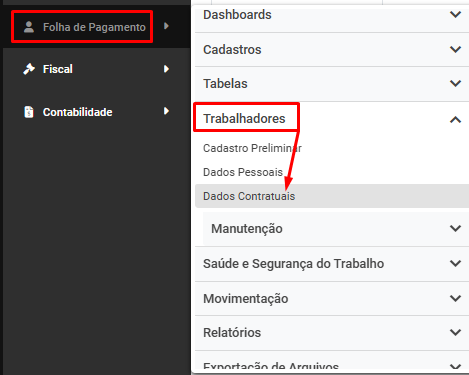Click the Contabilidade document icon
Viewport: 469px width, 375px height.
coord(29,112)
